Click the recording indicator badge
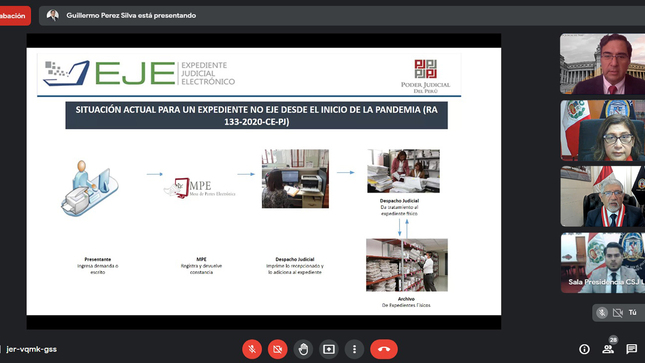Image resolution: width=645 pixels, height=363 pixels. [x=15, y=16]
